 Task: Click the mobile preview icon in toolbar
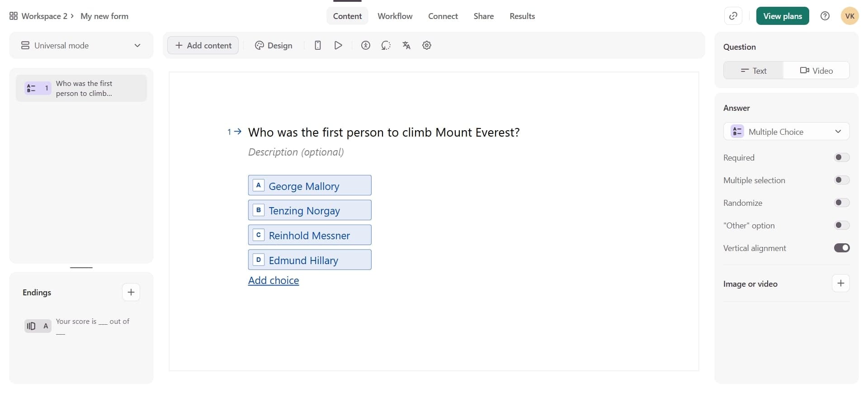click(318, 45)
